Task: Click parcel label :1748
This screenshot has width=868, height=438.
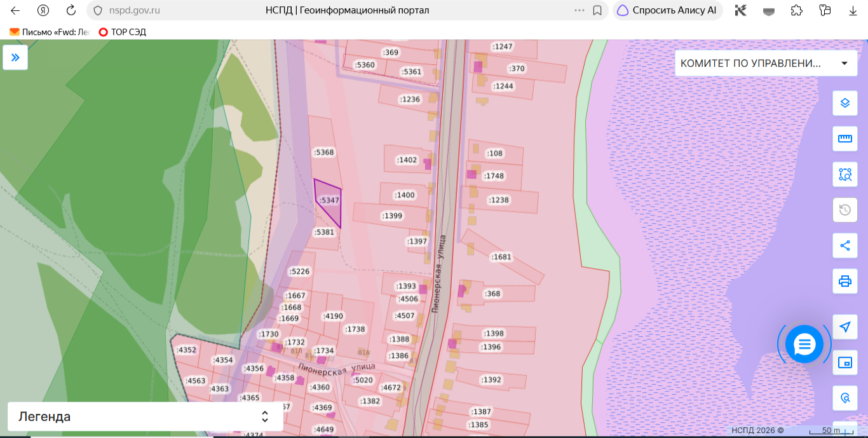Action: (x=493, y=176)
